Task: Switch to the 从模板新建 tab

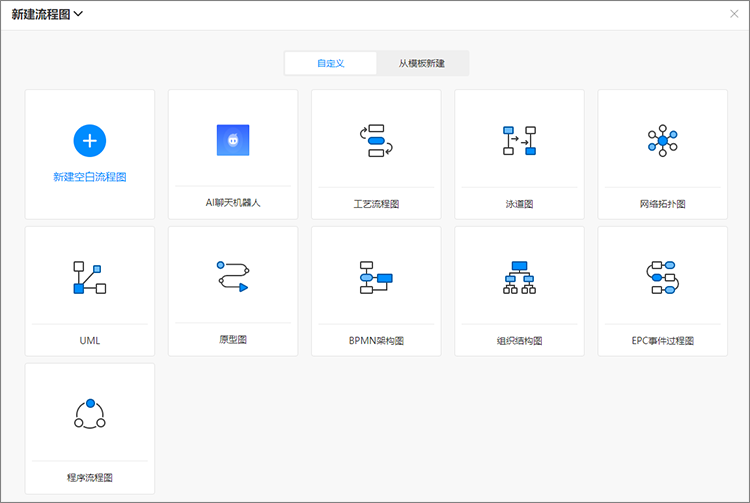Action: click(422, 63)
